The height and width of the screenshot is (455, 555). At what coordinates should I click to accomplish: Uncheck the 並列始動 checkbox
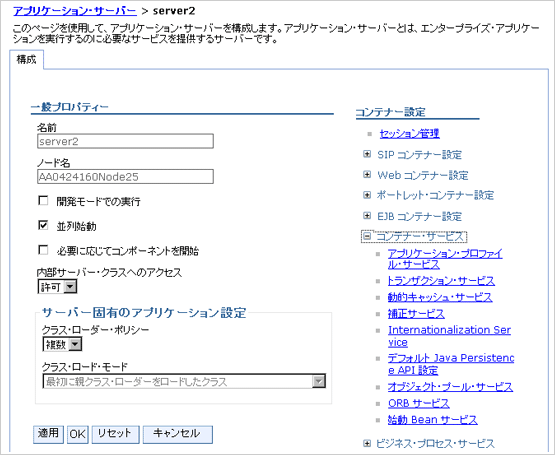click(43, 225)
